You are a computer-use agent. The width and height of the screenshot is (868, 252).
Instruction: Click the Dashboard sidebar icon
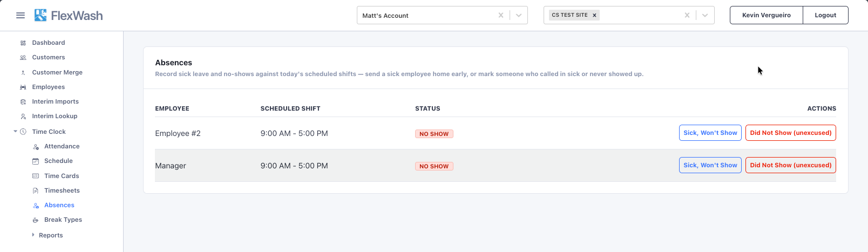(23, 43)
